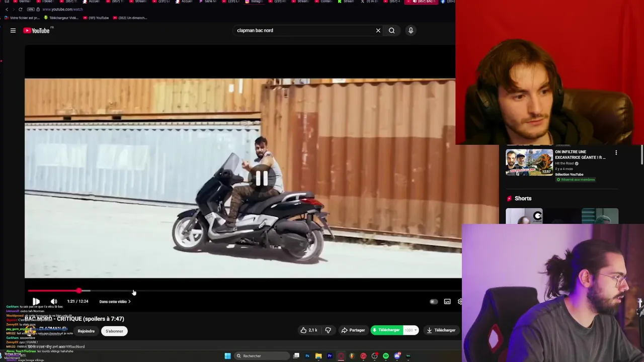Switch to the 'I Skied' tab

(x=46, y=2)
